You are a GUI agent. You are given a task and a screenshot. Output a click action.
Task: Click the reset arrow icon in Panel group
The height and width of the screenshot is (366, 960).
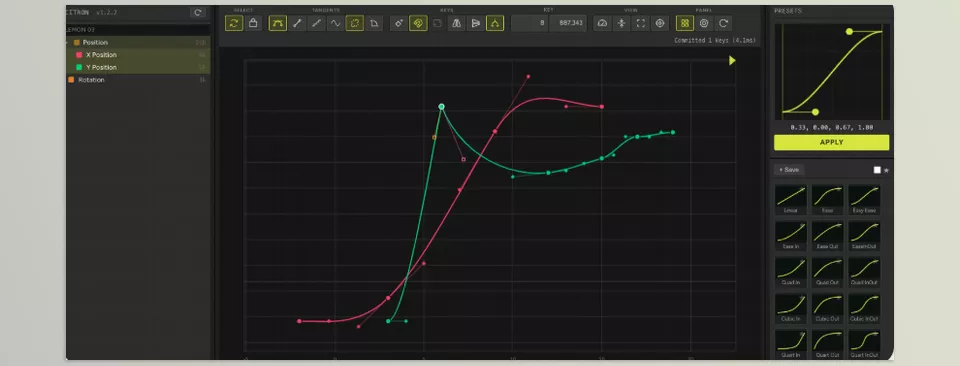pyautogui.click(x=724, y=23)
